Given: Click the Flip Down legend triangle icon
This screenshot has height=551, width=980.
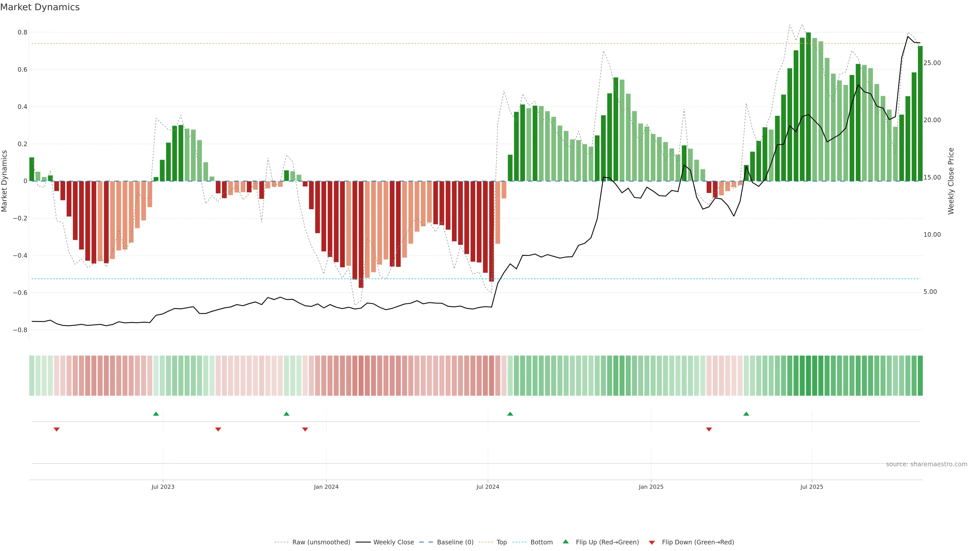Looking at the screenshot, I should pyautogui.click(x=652, y=542).
